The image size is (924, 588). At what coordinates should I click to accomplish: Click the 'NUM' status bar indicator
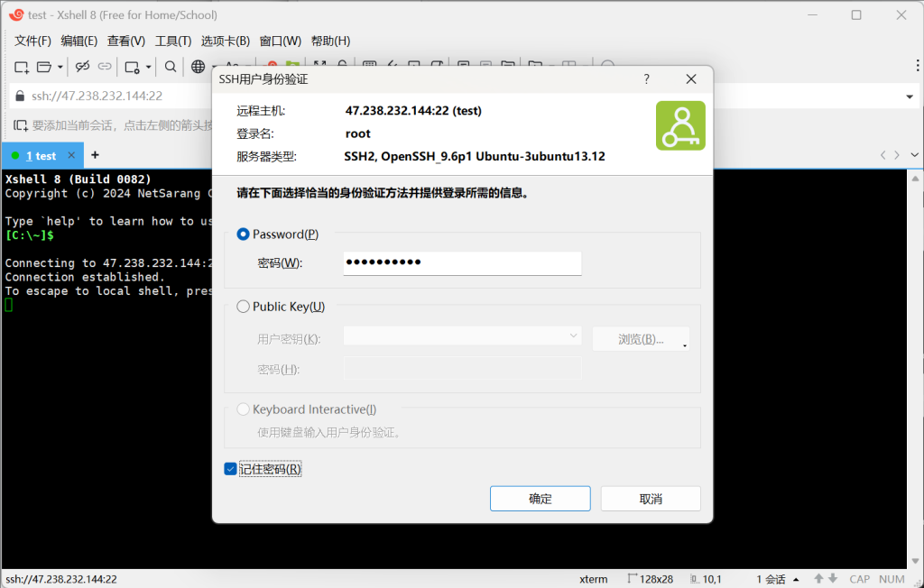coord(892,579)
